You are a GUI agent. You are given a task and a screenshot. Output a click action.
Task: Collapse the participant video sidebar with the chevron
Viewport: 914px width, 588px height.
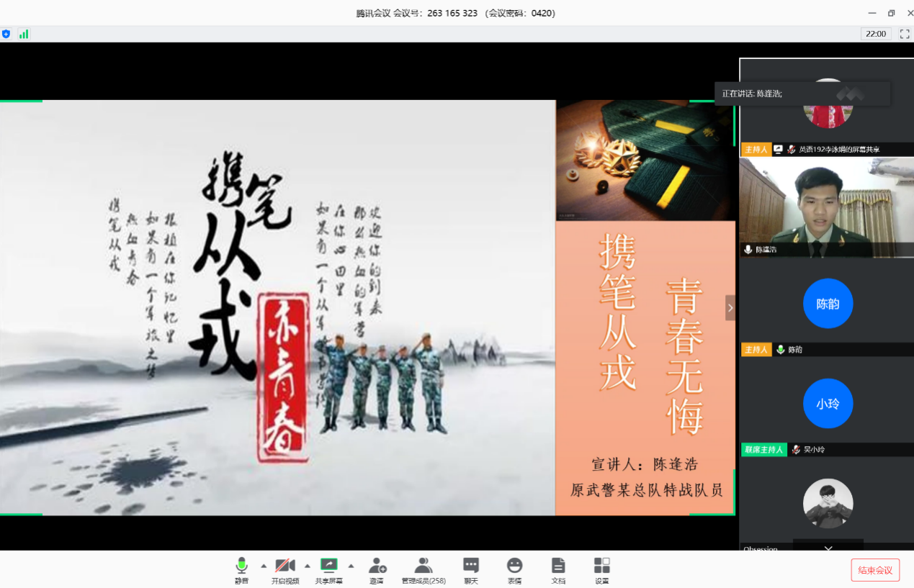pos(730,308)
